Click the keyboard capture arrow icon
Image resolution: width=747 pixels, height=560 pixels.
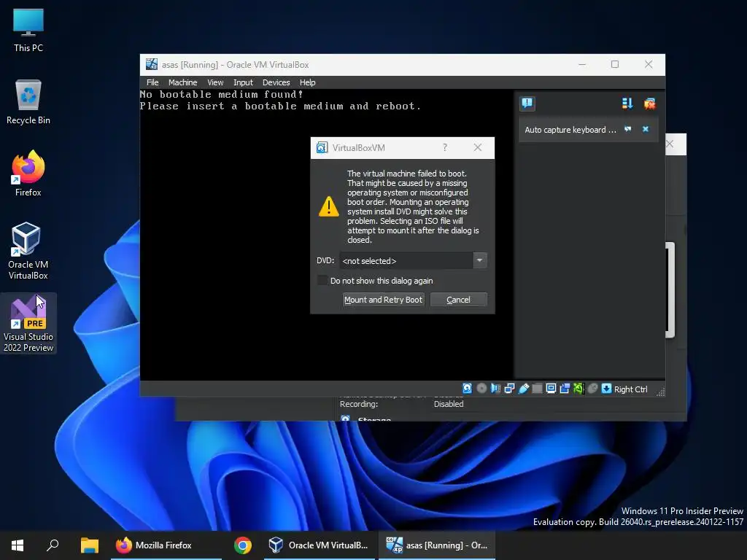606,389
